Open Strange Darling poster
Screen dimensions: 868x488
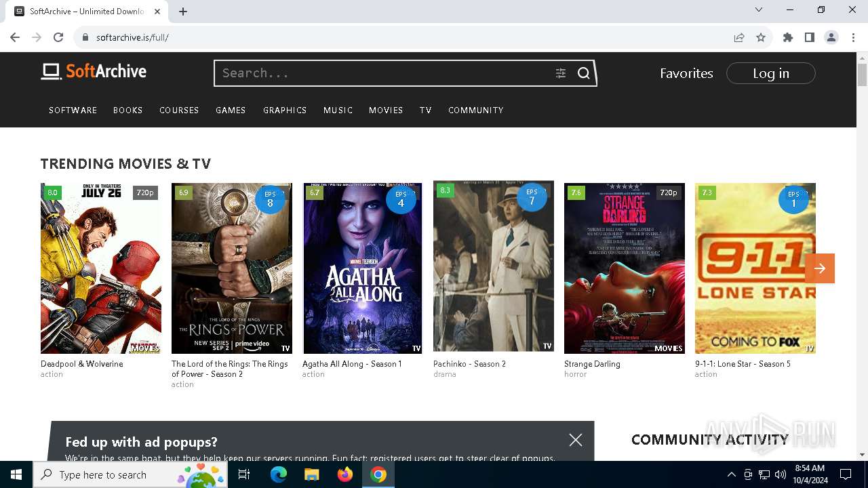coord(625,268)
